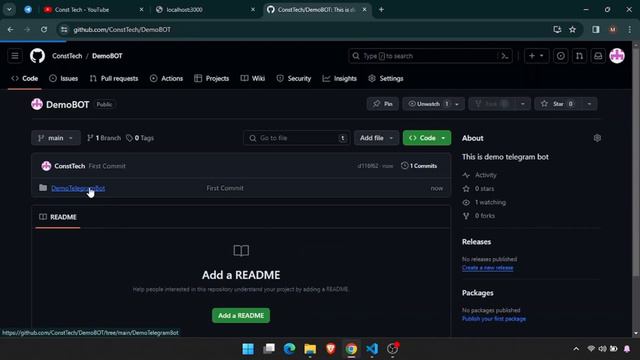The width and height of the screenshot is (640, 360).
Task: Open a new browser tab
Action: click(x=381, y=9)
